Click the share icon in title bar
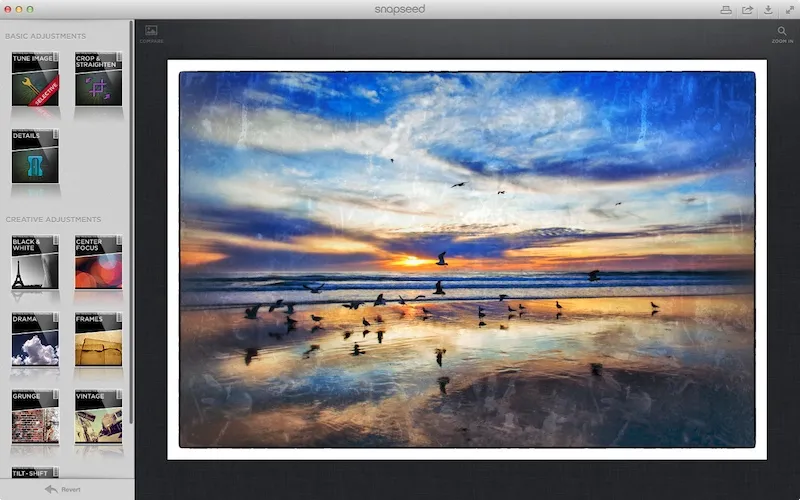 point(747,9)
